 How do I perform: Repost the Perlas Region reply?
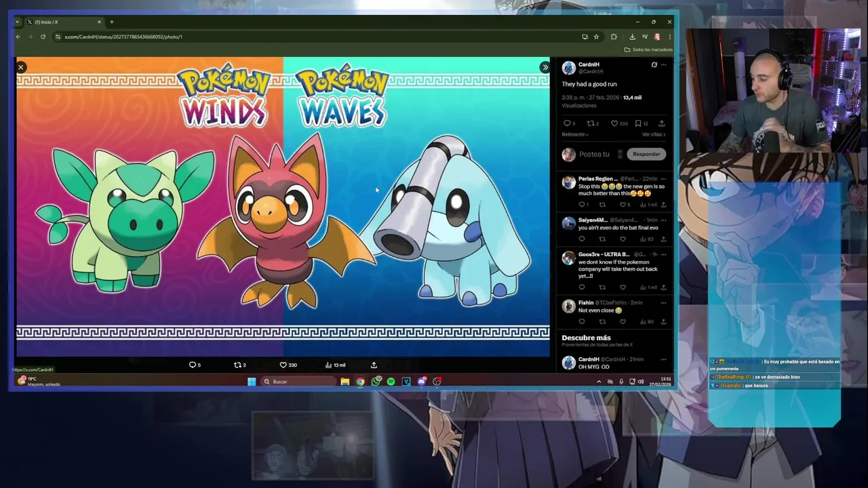pos(601,205)
